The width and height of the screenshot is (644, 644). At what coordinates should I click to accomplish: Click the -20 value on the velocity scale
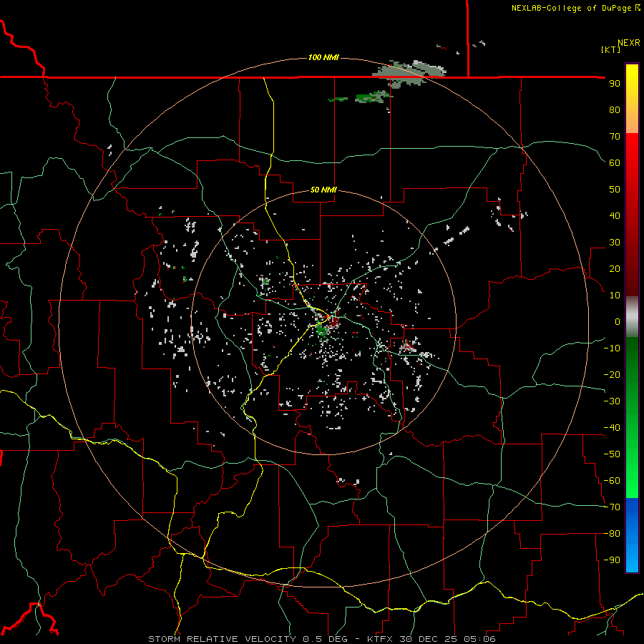[x=612, y=374]
